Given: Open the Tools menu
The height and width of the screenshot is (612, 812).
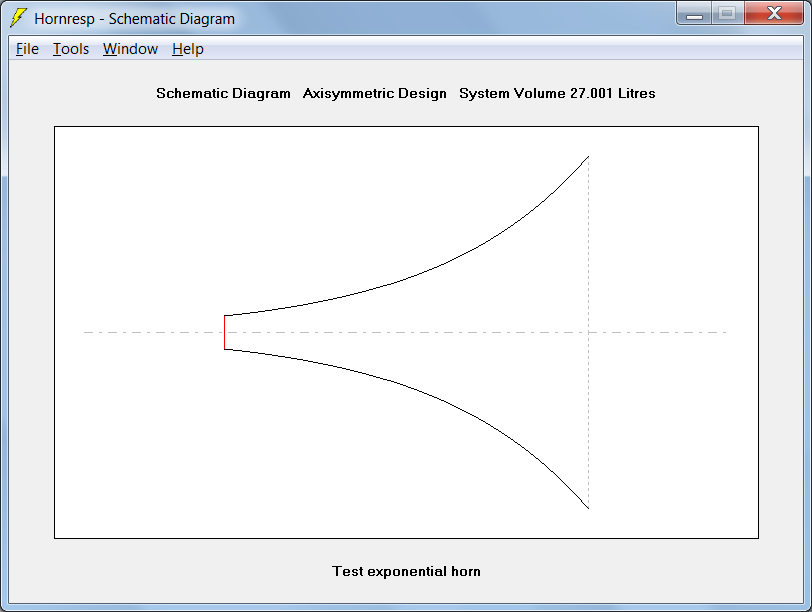Looking at the screenshot, I should coord(71,49).
